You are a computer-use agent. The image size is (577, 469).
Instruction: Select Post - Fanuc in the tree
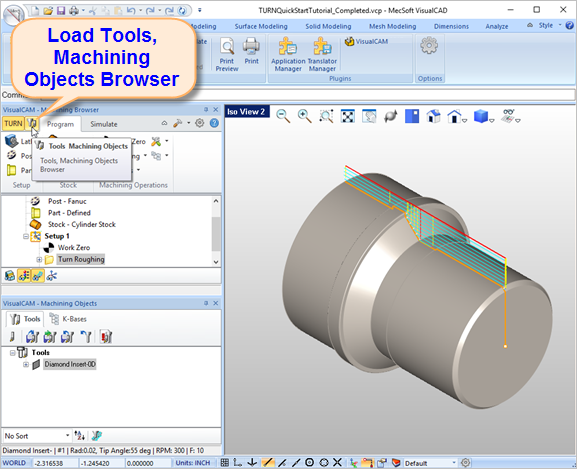tap(67, 201)
